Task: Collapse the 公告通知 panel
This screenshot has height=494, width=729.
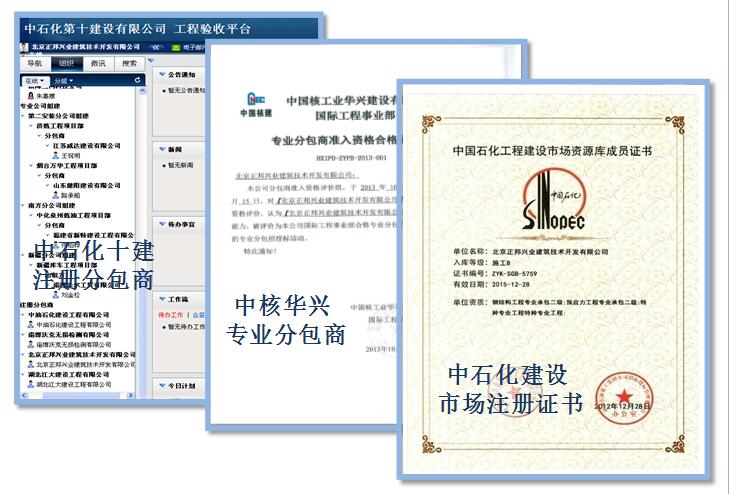Action: click(x=162, y=74)
